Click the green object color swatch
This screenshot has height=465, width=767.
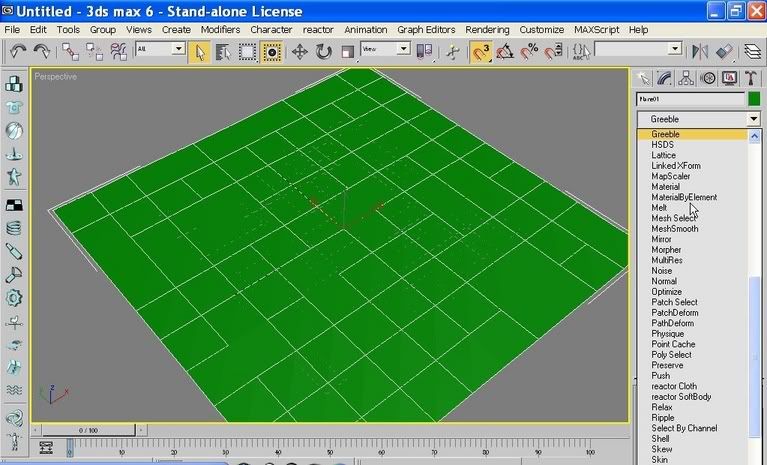click(x=754, y=99)
